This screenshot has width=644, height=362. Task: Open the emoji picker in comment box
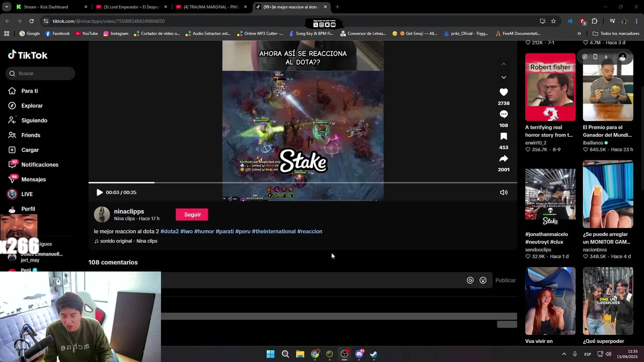pos(483,281)
